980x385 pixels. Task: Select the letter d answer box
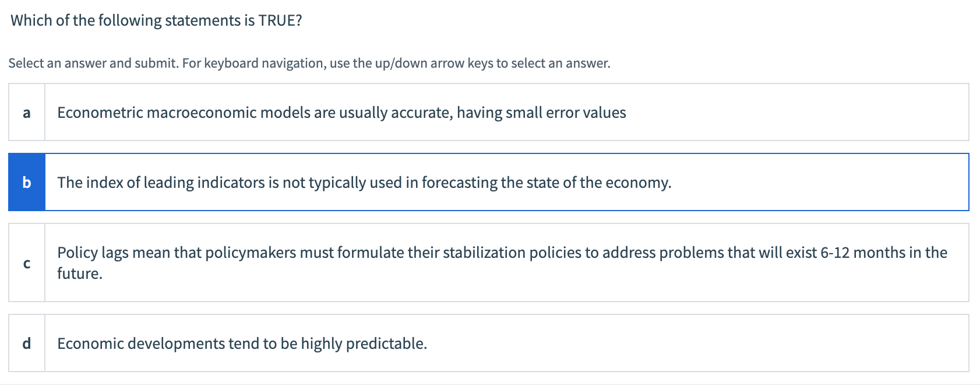[x=27, y=344]
